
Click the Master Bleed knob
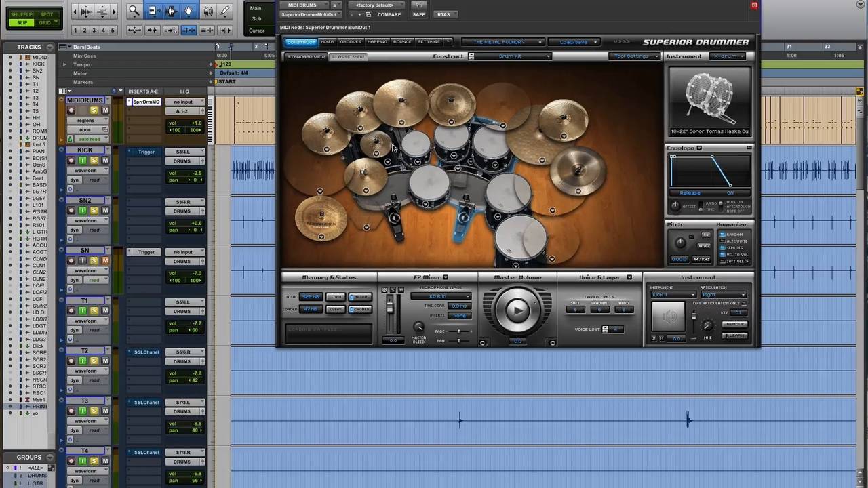pyautogui.click(x=418, y=327)
